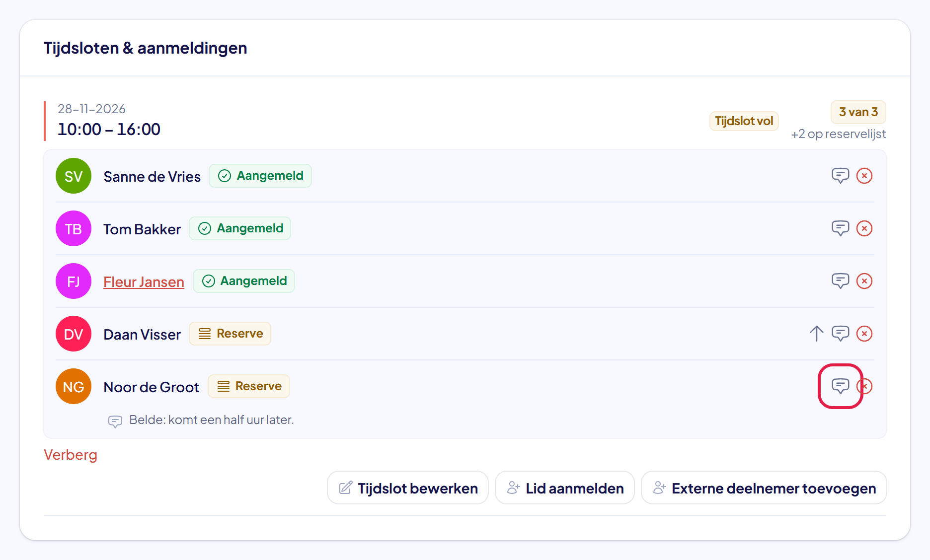Click the name Tom Bakker
Screen dimensions: 930x560
[142, 229]
